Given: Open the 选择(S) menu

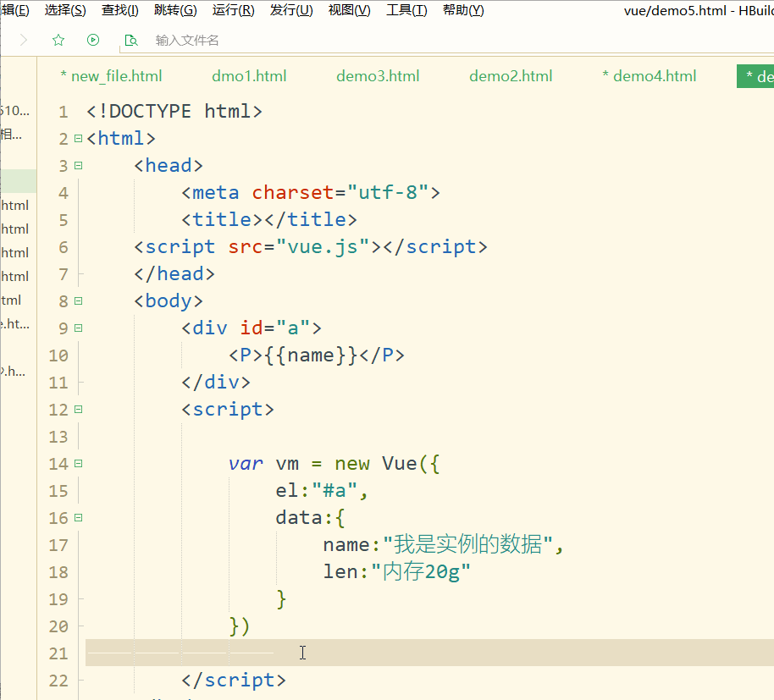Looking at the screenshot, I should click(65, 10).
